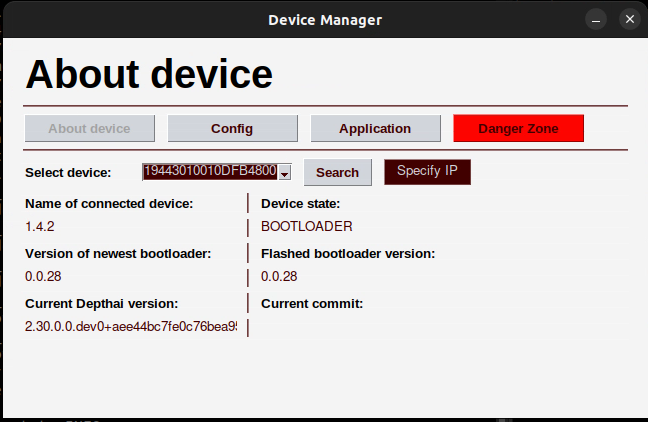
Task: Click the Select device label
Action: [x=68, y=172]
